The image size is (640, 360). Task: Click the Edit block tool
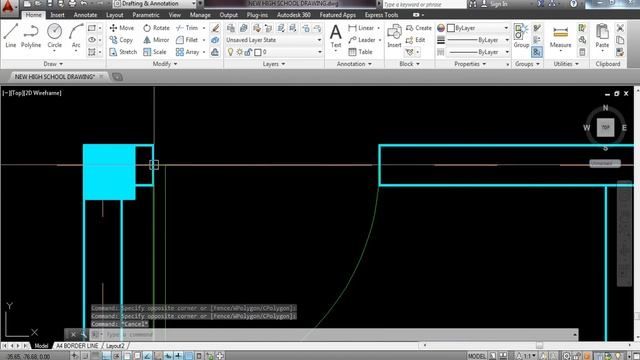(x=416, y=40)
